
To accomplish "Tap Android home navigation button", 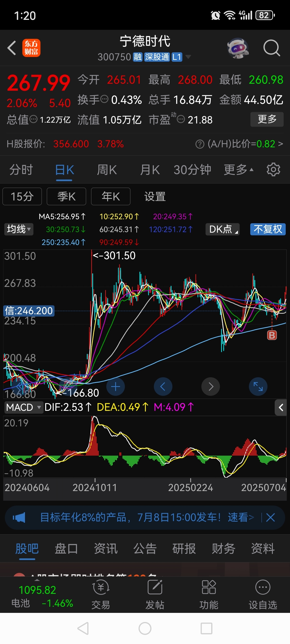I will [x=145, y=628].
